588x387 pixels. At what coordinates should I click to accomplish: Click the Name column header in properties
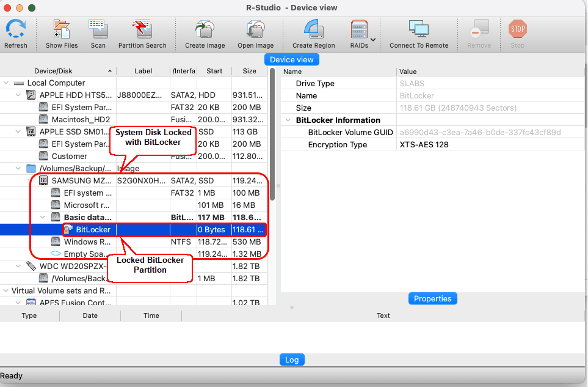(338, 72)
